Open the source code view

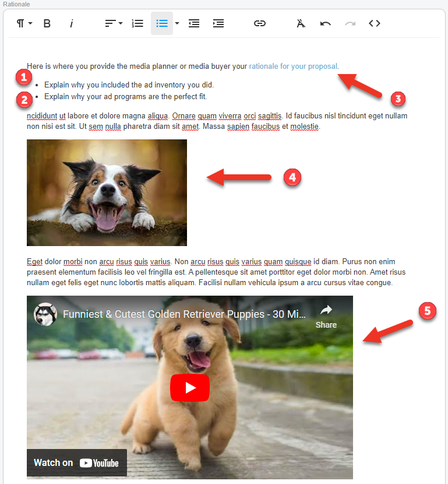point(375,23)
